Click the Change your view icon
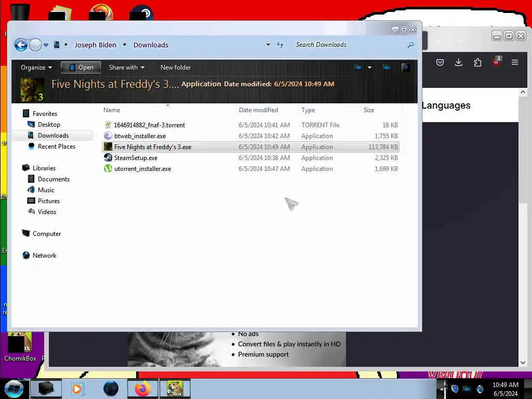 [x=358, y=67]
